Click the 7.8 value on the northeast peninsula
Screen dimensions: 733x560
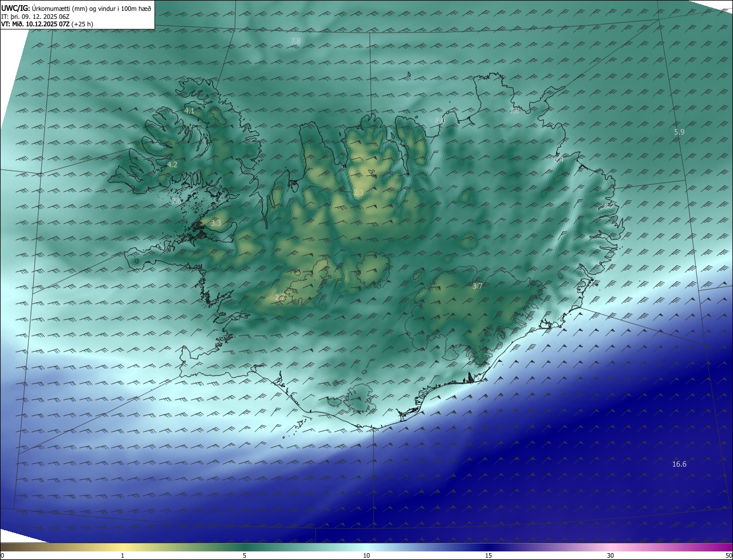point(514,111)
